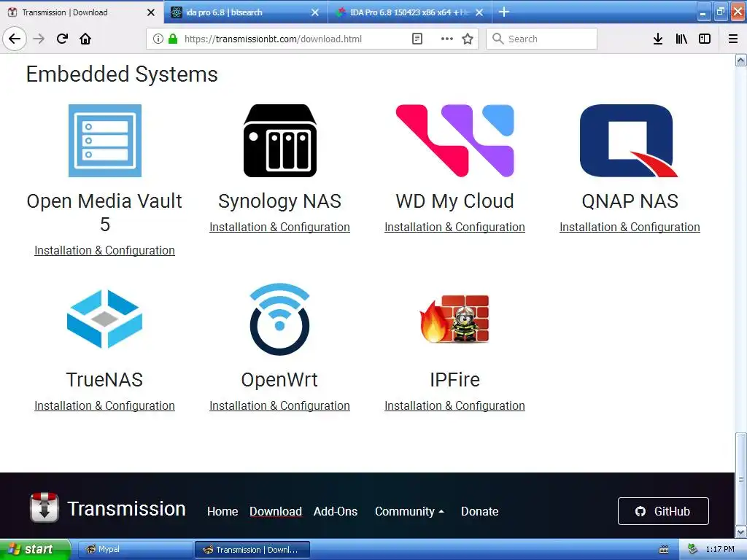
Task: Focus the browser Search field
Action: tap(542, 39)
